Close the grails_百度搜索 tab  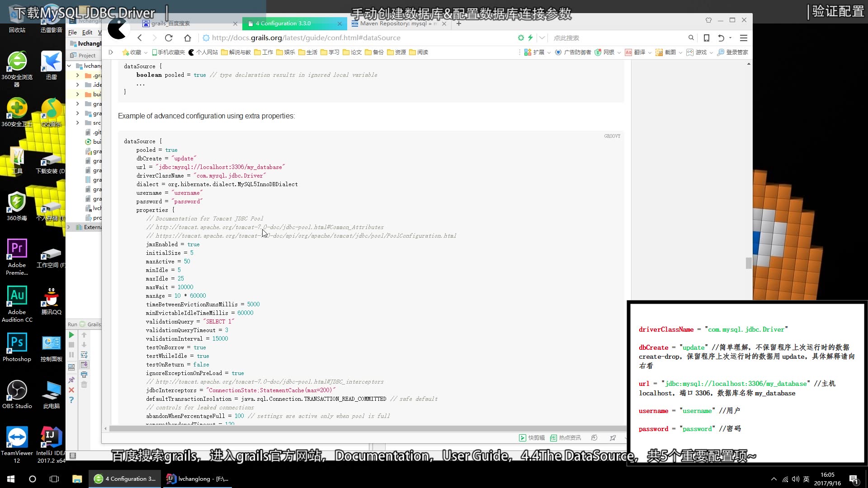[x=235, y=23]
